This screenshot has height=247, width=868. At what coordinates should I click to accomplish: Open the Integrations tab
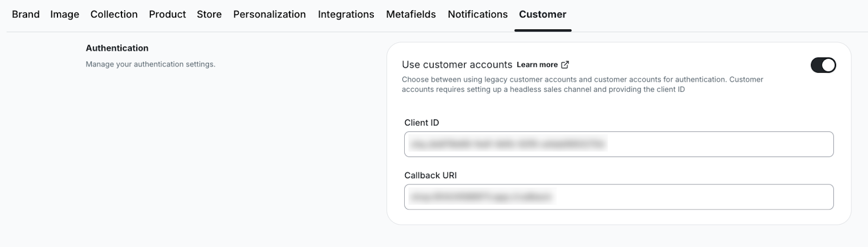[x=346, y=15]
